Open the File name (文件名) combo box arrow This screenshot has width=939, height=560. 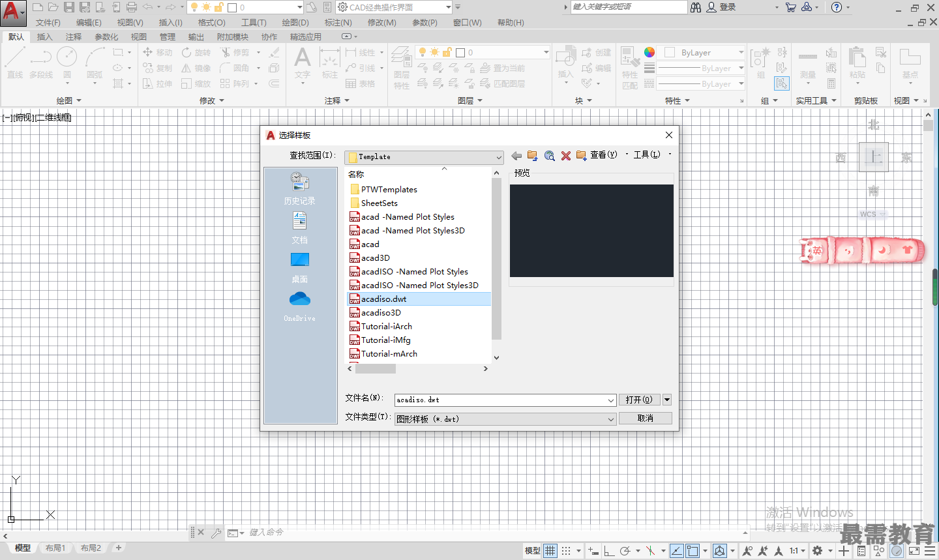611,400
